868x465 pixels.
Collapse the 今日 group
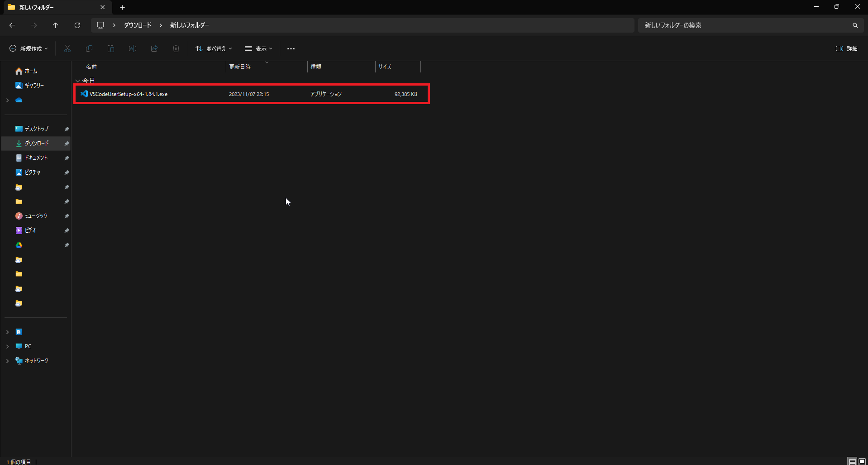point(77,81)
